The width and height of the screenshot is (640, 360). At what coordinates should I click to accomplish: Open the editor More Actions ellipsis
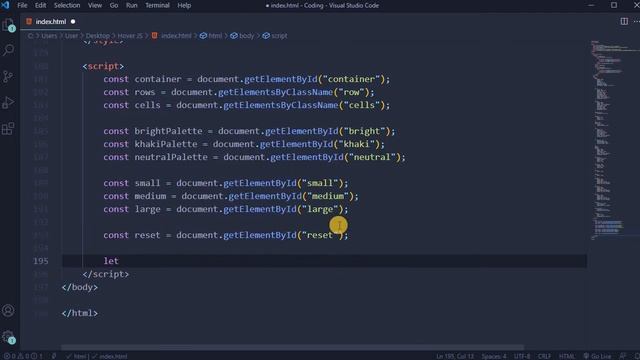636,21
